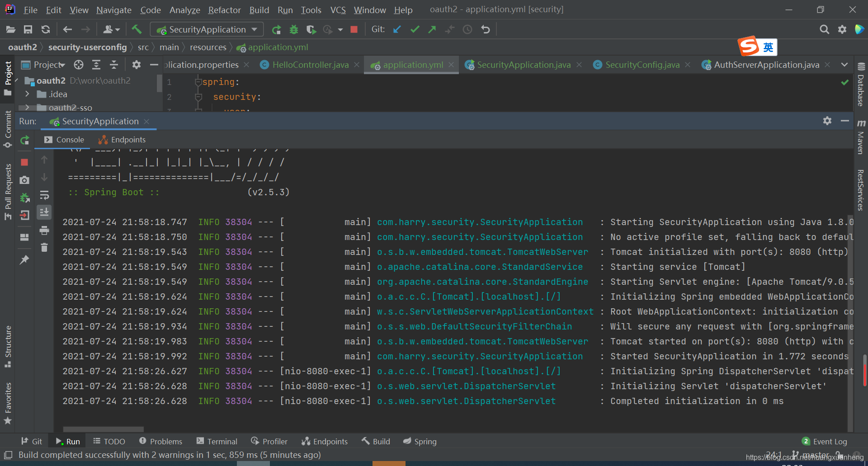Open Profiler tool window
Viewport: 868px width, 466px height.
coord(269,442)
